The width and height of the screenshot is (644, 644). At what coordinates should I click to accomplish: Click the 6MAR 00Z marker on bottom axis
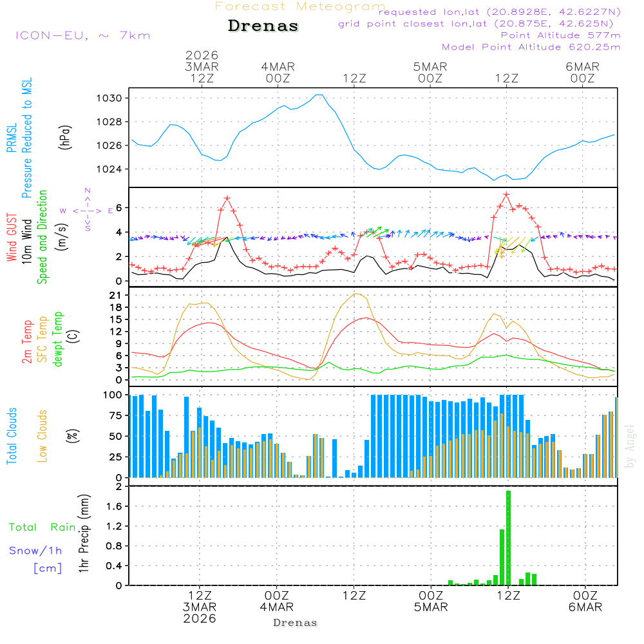[x=585, y=601]
